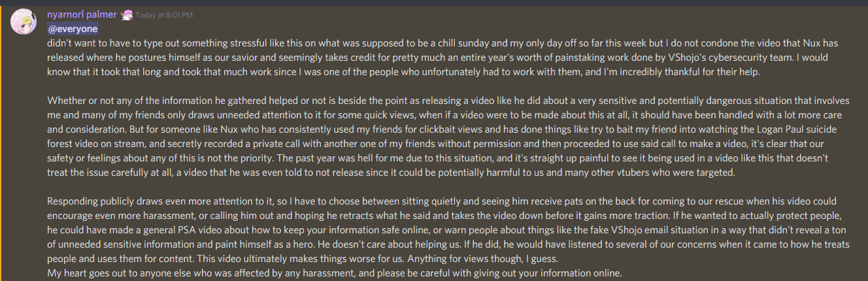Viewport: 868px width, 281px height.
Task: Click the pink-haired role icon beside username
Action: point(127,14)
